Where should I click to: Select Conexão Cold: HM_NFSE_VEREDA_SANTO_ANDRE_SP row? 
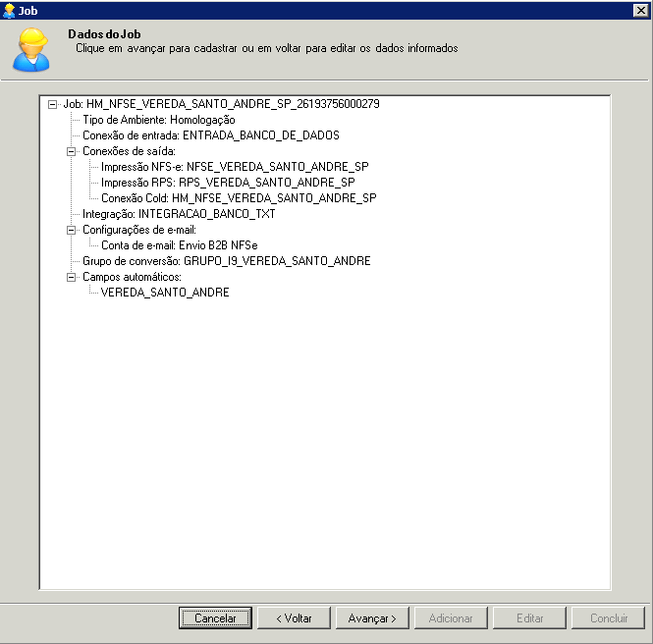click(239, 198)
